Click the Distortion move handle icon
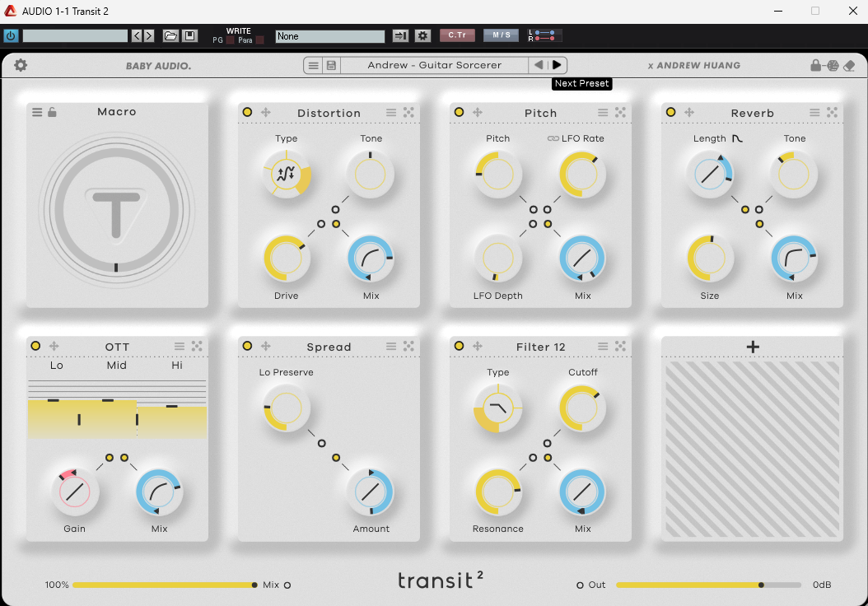Screen dimensions: 868x606 click(266, 112)
